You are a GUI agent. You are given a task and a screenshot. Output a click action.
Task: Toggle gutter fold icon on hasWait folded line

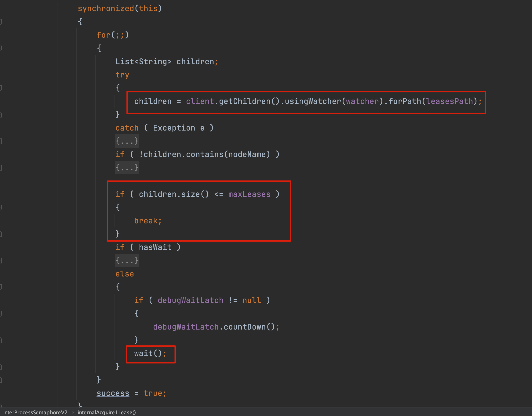coord(1,261)
